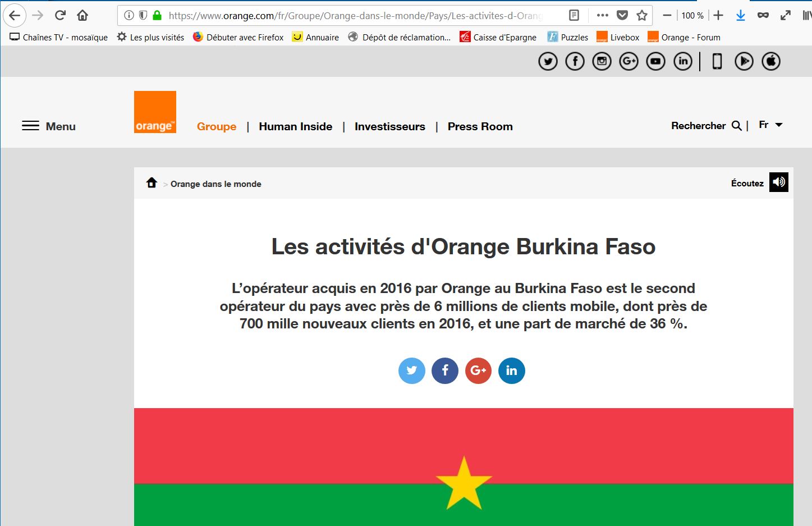Open Orange's LinkedIn from the header

pos(682,61)
